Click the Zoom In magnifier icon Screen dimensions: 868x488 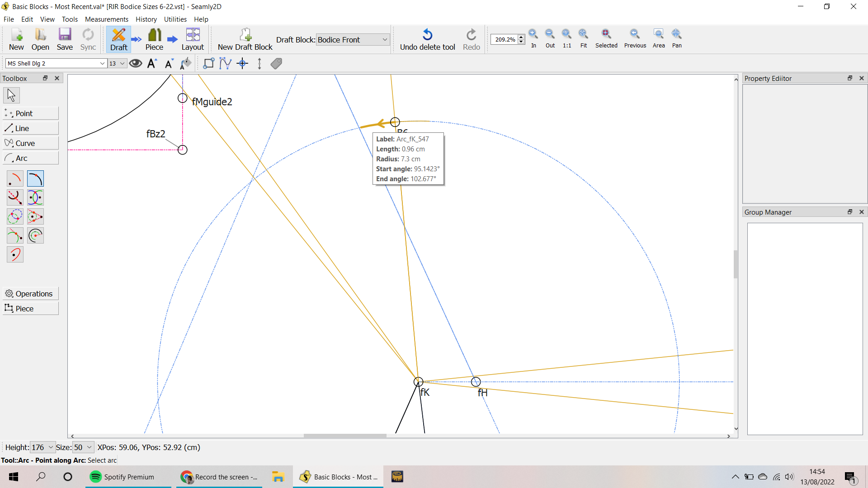(533, 34)
